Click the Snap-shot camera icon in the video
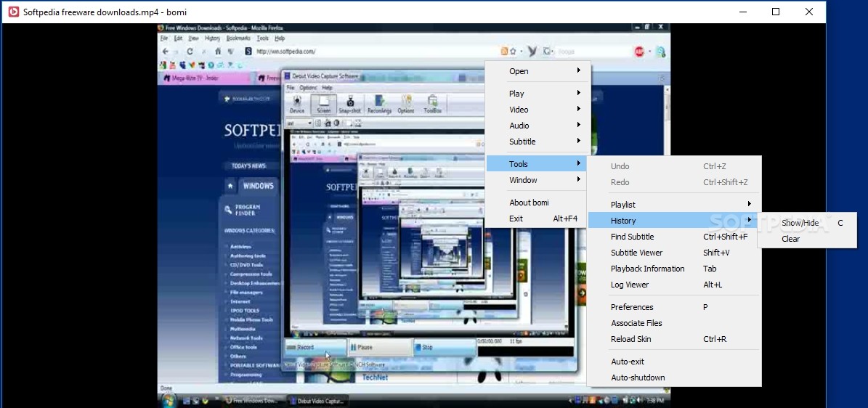868x408 pixels. pos(350,104)
